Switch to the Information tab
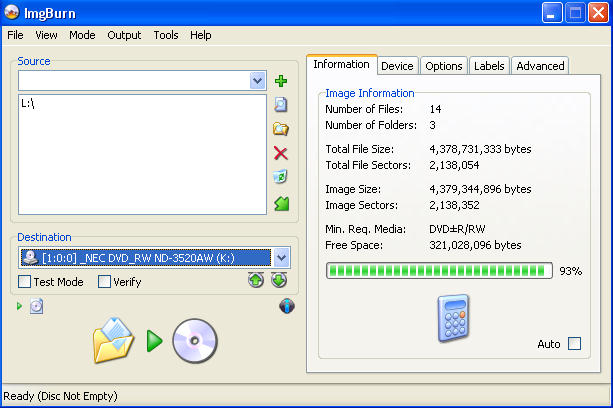613x408 pixels. tap(341, 64)
